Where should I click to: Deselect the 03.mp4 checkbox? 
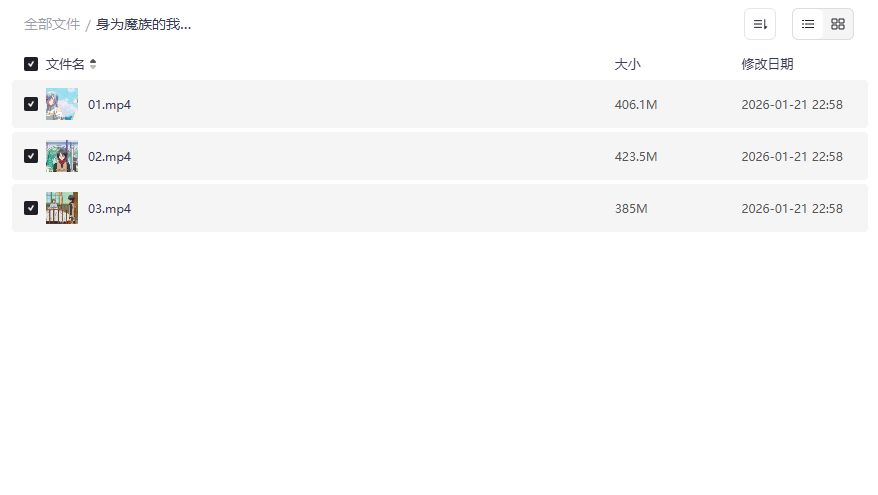pyautogui.click(x=31, y=208)
